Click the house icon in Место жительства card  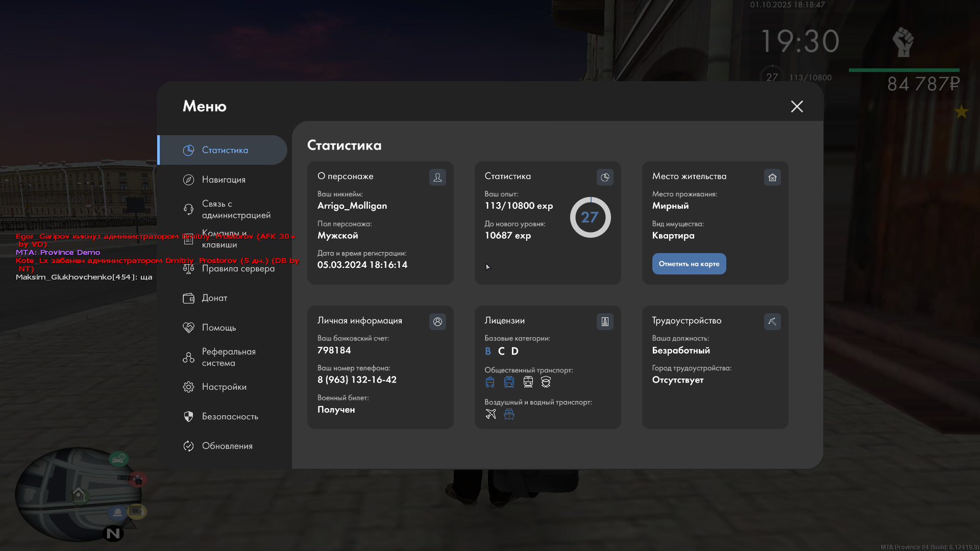coord(772,177)
